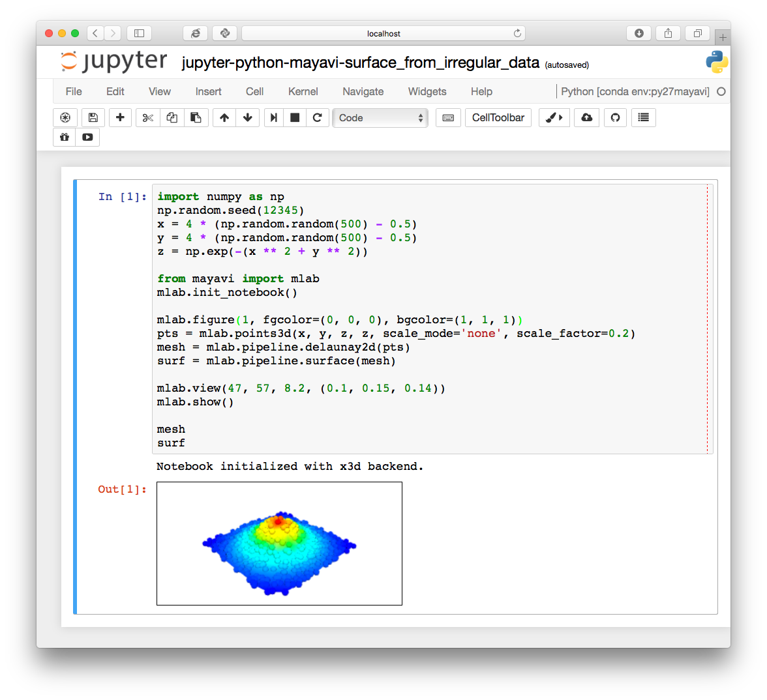Click the Jupyter logo
The width and height of the screenshot is (767, 700).
[113, 61]
